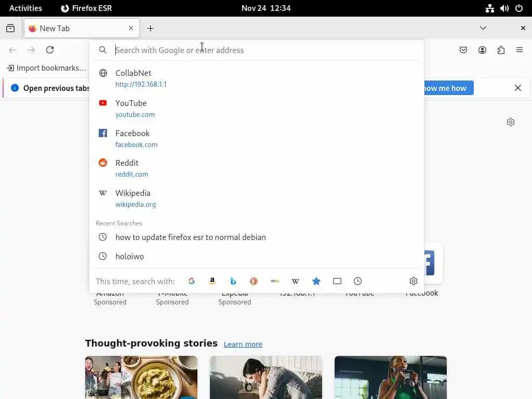Open the network status icon
Image resolution: width=532 pixels, height=399 pixels.
489,8
